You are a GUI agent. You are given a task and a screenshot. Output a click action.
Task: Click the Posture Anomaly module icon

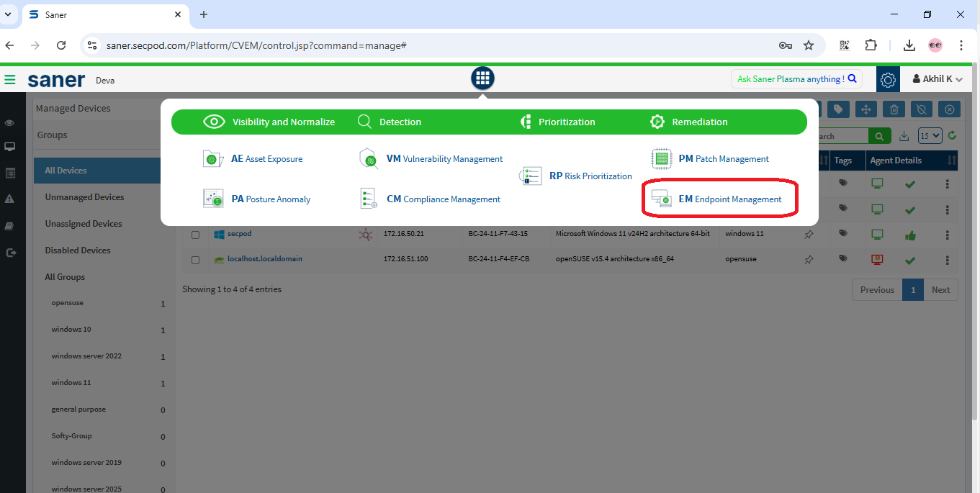coord(214,199)
